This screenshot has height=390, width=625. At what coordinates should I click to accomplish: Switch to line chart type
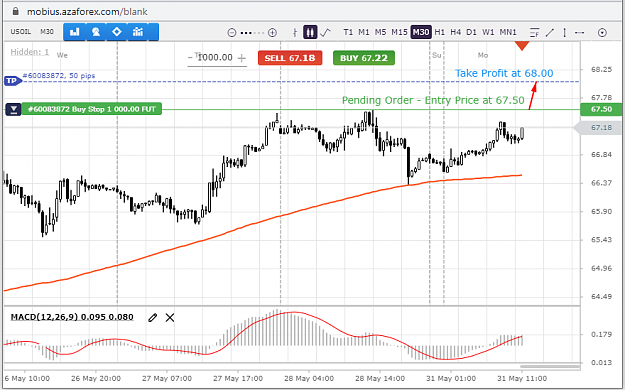coord(325,32)
